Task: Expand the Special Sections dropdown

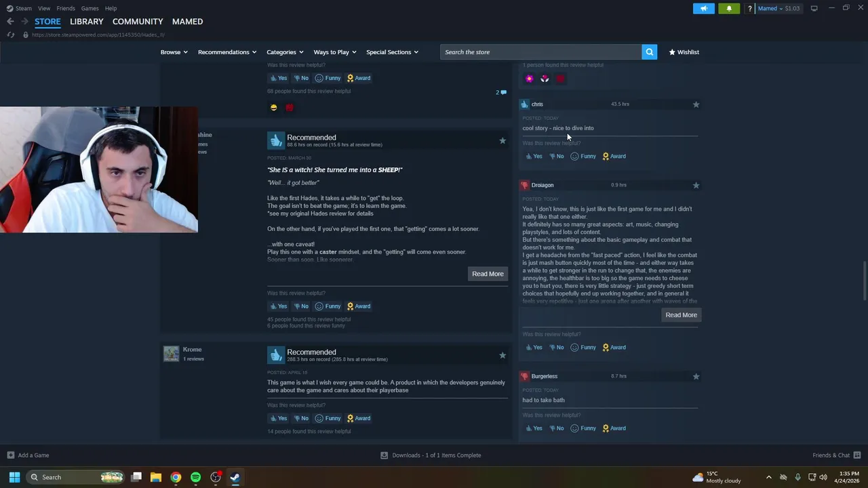Action: pyautogui.click(x=392, y=52)
